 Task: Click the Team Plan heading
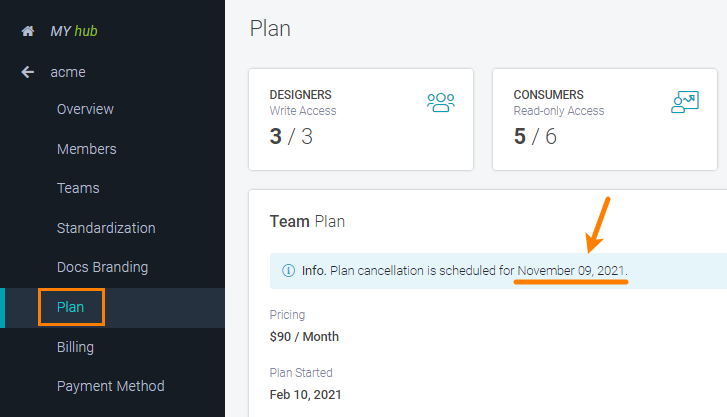tap(307, 221)
